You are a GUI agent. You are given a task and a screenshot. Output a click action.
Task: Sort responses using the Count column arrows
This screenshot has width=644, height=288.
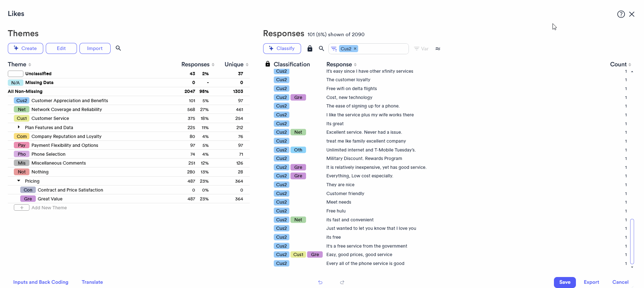tap(630, 64)
